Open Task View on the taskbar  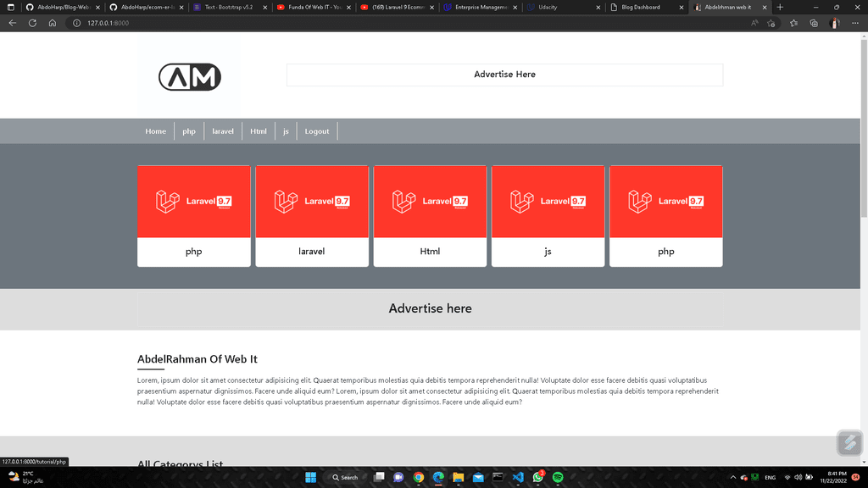click(x=379, y=477)
